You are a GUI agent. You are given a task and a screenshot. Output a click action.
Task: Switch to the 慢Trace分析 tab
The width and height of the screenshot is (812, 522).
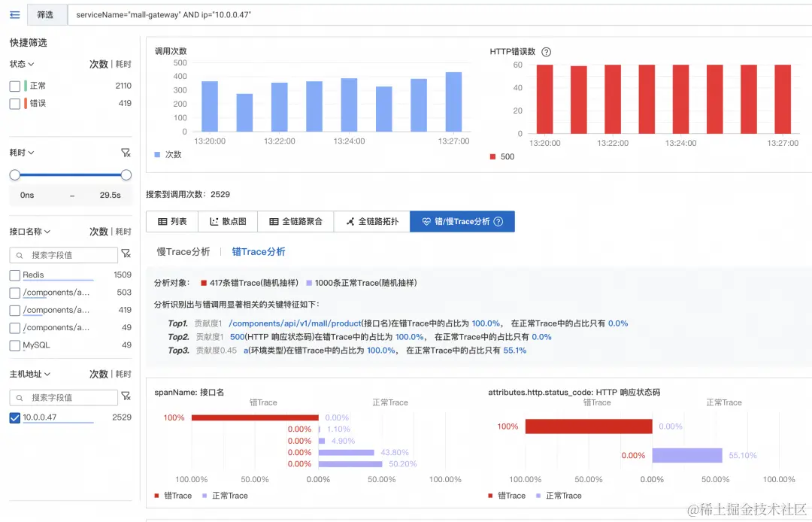coord(183,251)
